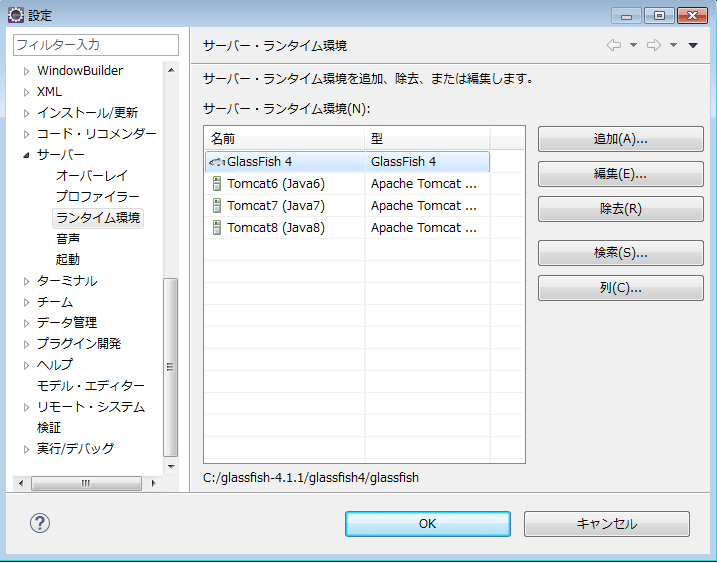The height and width of the screenshot is (563, 717).
Task: Open help via the question mark icon
Action: [x=40, y=523]
